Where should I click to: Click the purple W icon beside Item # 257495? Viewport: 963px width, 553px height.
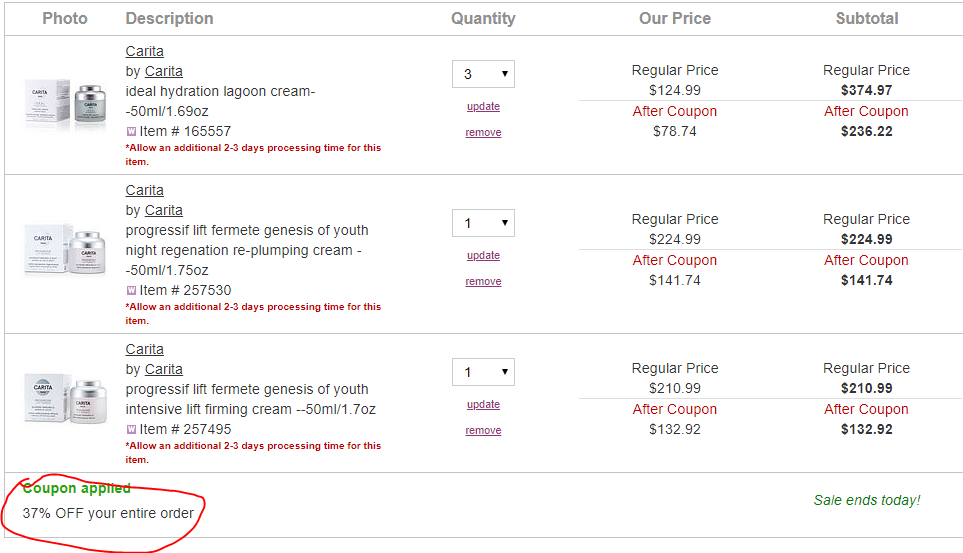coord(131,429)
